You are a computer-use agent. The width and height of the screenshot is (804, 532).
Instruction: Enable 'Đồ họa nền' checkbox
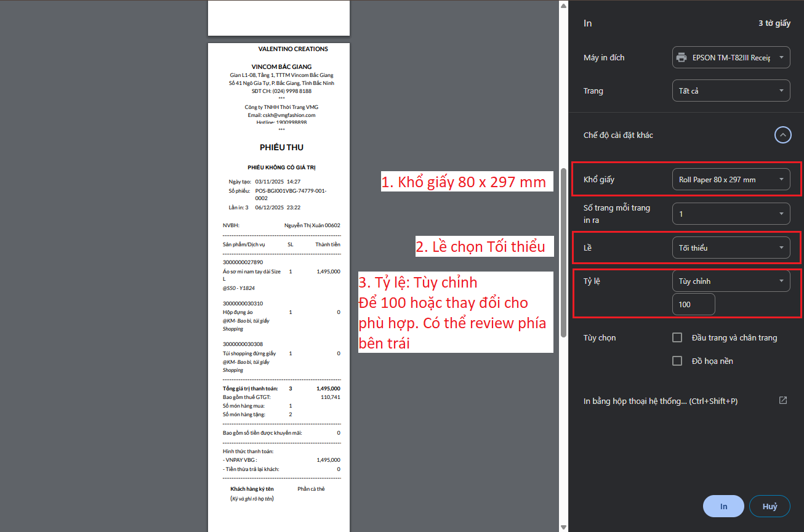(677, 361)
